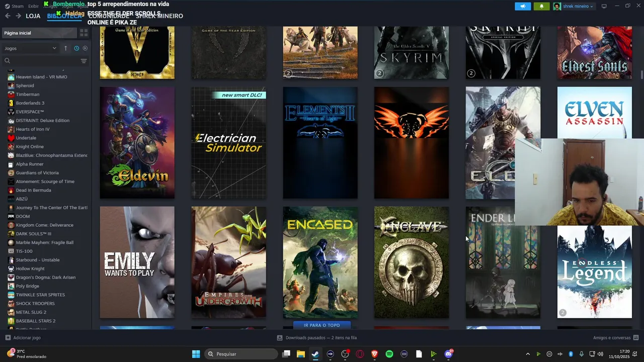
Task: Go to the BIBLIOTECA tab
Action: click(x=64, y=16)
